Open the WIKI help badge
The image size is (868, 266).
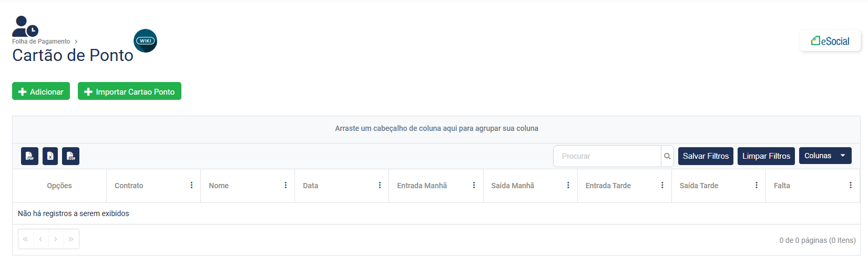tap(145, 41)
